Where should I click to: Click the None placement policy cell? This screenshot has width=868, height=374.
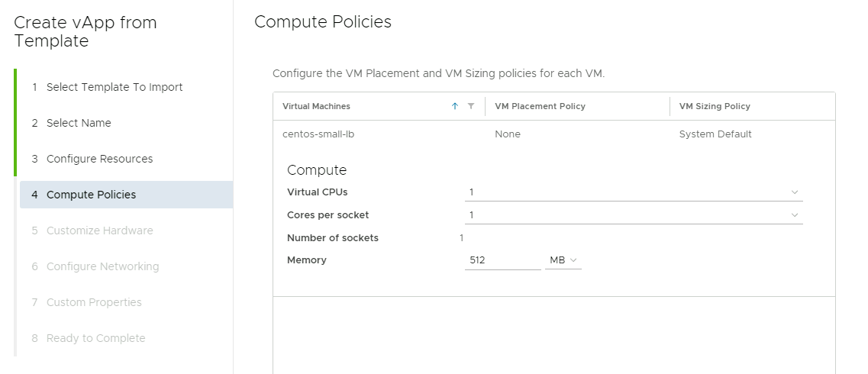tap(508, 134)
